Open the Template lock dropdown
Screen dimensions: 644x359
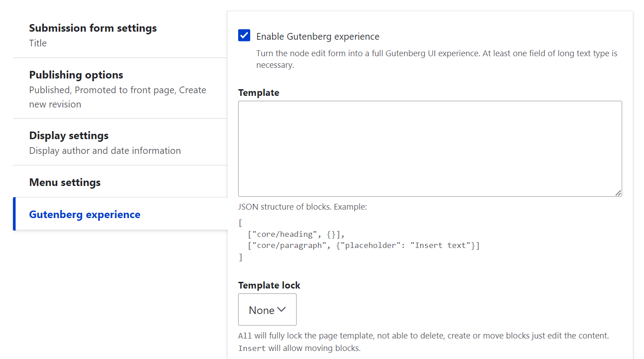coord(267,309)
